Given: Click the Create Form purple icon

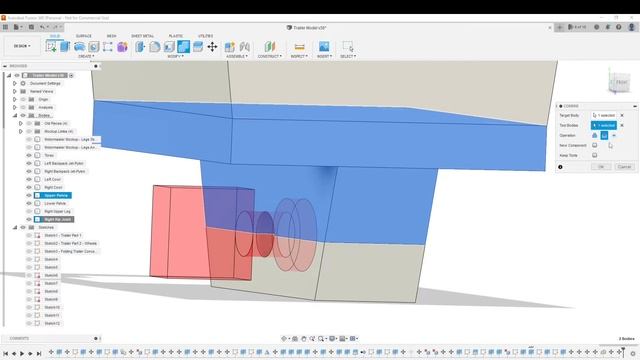Looking at the screenshot, I should click(122, 47).
